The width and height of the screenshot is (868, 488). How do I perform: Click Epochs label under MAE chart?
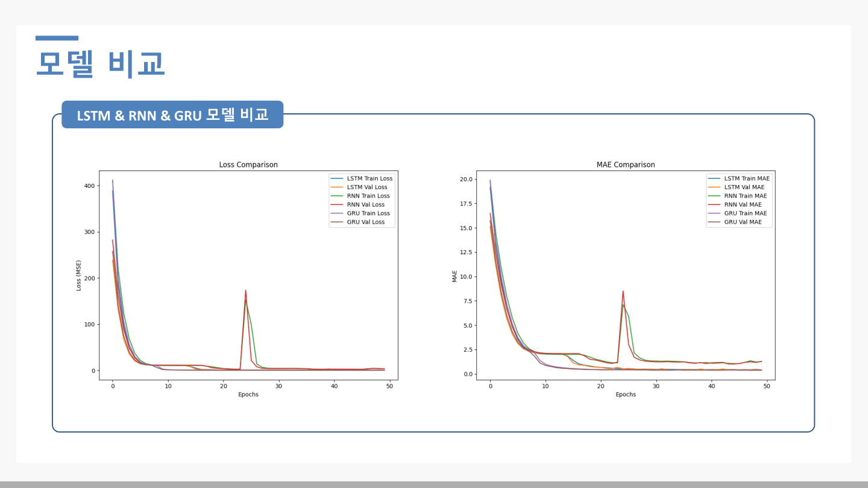(x=625, y=395)
